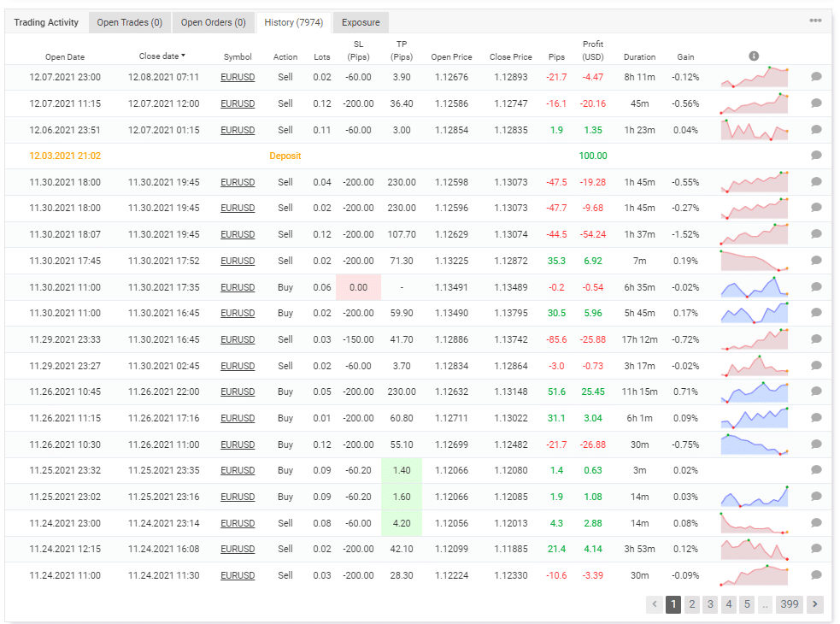Open the comment bubble on the 11.26.2021 Buy trade
Viewport: 840px width, 624px height.
tap(815, 391)
